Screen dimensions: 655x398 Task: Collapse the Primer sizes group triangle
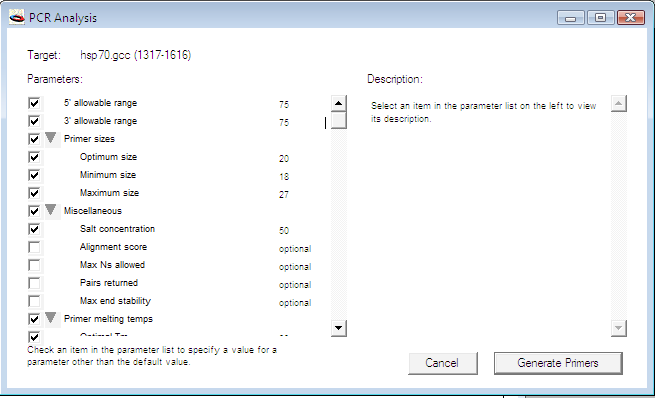(51, 137)
